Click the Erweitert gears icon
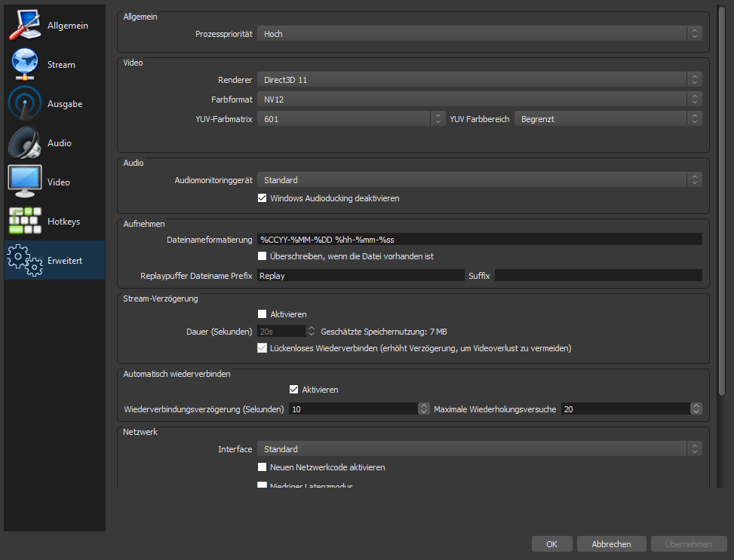Image resolution: width=734 pixels, height=560 pixels. [24, 261]
